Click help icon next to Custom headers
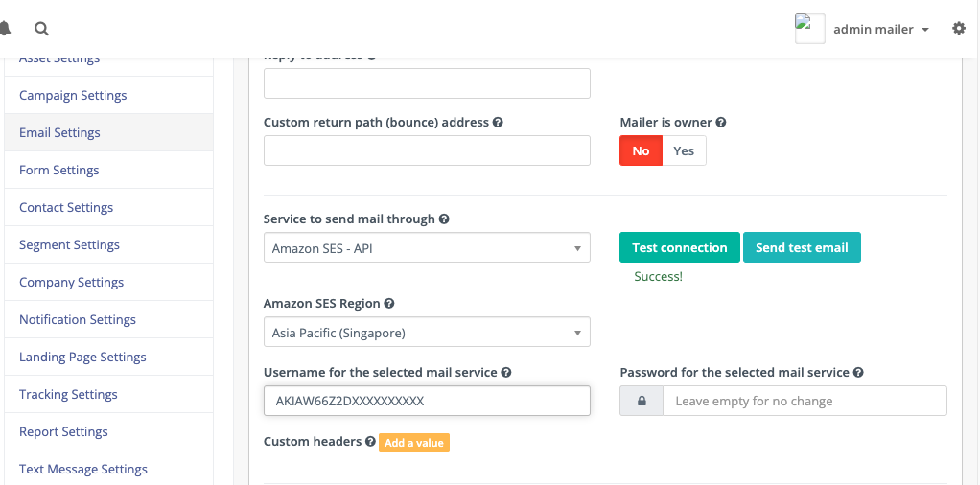The width and height of the screenshot is (980, 485). tap(370, 442)
